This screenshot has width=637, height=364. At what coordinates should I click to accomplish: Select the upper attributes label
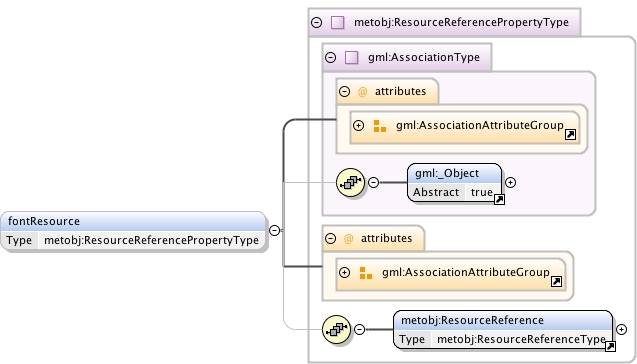[x=401, y=91]
